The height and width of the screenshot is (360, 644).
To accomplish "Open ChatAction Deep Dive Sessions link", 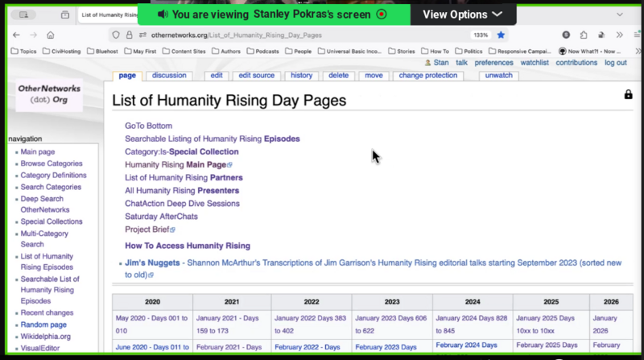I will pyautogui.click(x=183, y=204).
